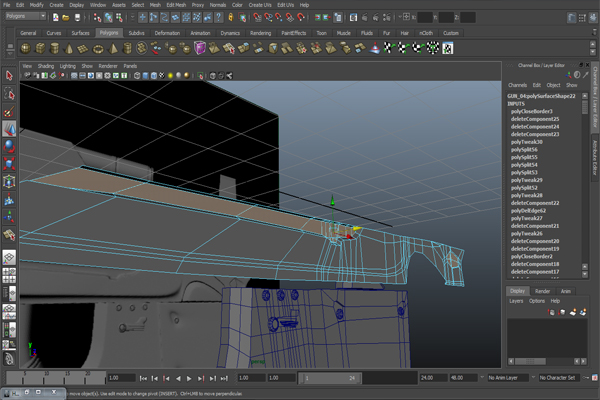Activate the Scale tool in toolbox
This screenshot has width=600, height=400.
[x=9, y=164]
